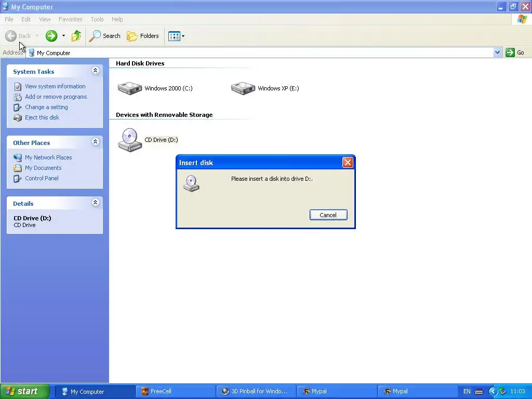Toggle the Folders pane
Screen dimensions: 532x399
pos(143,36)
